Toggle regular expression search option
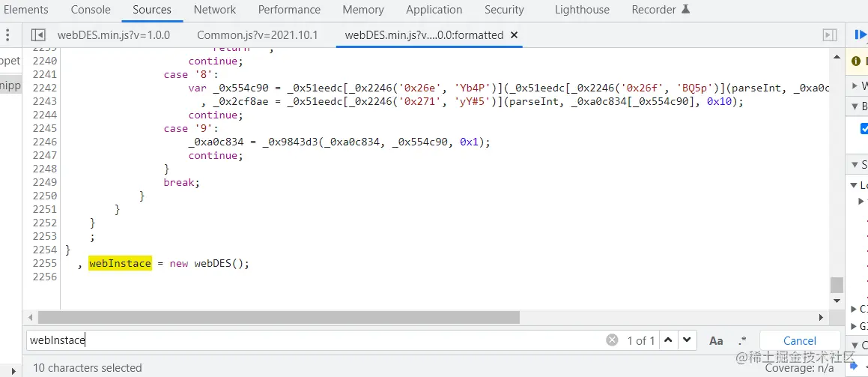 pyautogui.click(x=742, y=340)
